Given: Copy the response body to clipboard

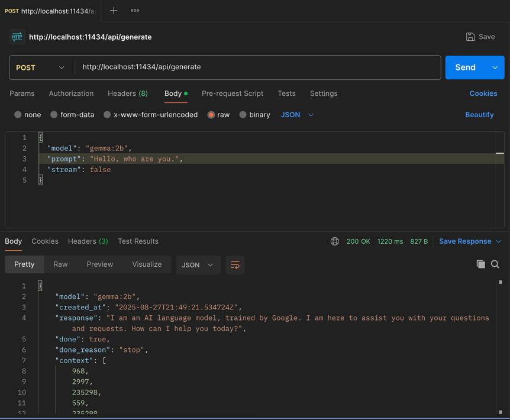Looking at the screenshot, I should click(481, 264).
